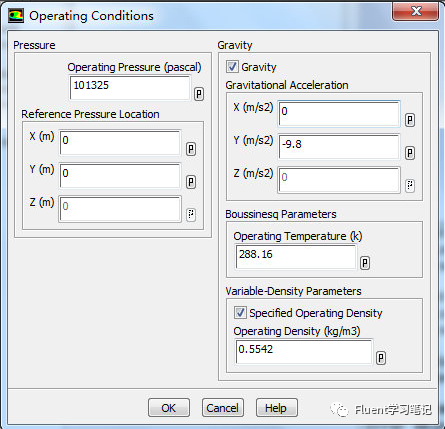Cancel the Operating Conditions dialog
The width and height of the screenshot is (445, 429).
point(223,408)
